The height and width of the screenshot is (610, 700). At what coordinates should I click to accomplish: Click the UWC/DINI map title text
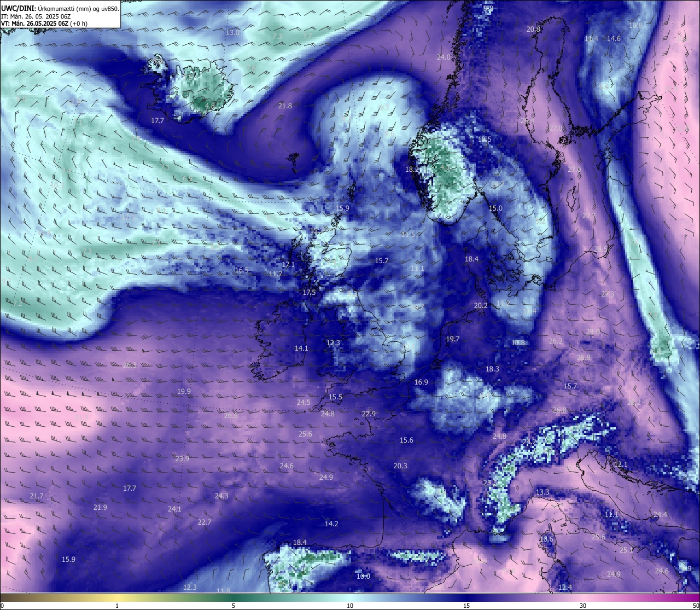(x=60, y=8)
